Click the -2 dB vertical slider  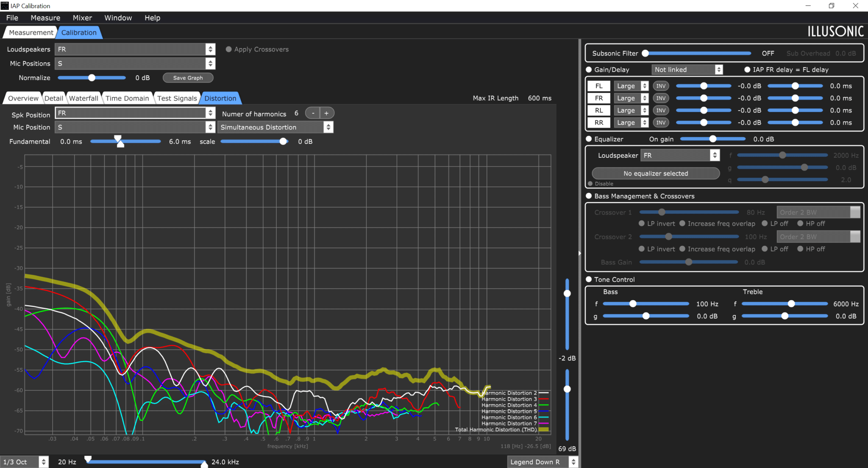tap(567, 314)
